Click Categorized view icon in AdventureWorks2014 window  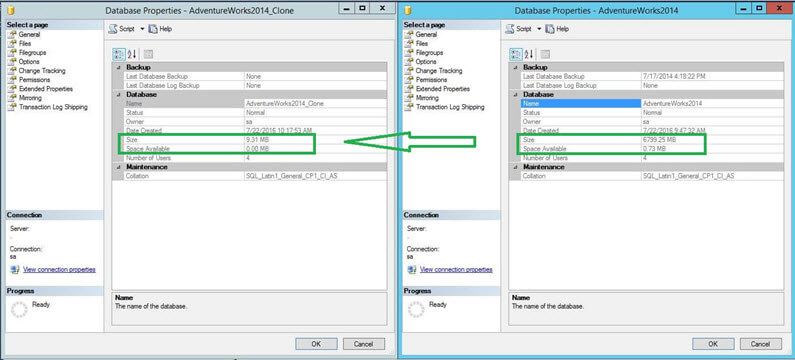click(x=516, y=54)
